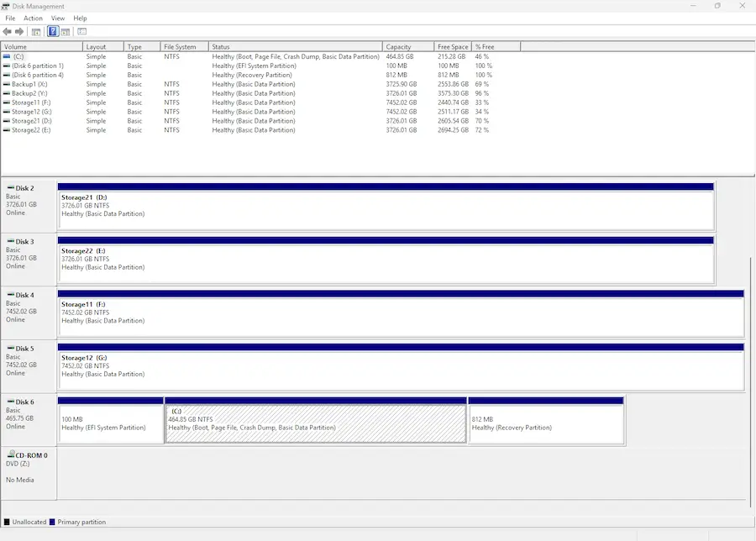Select the 100 MB EFI System Partition block
Image resolution: width=756 pixels, height=541 pixels.
click(x=110, y=421)
